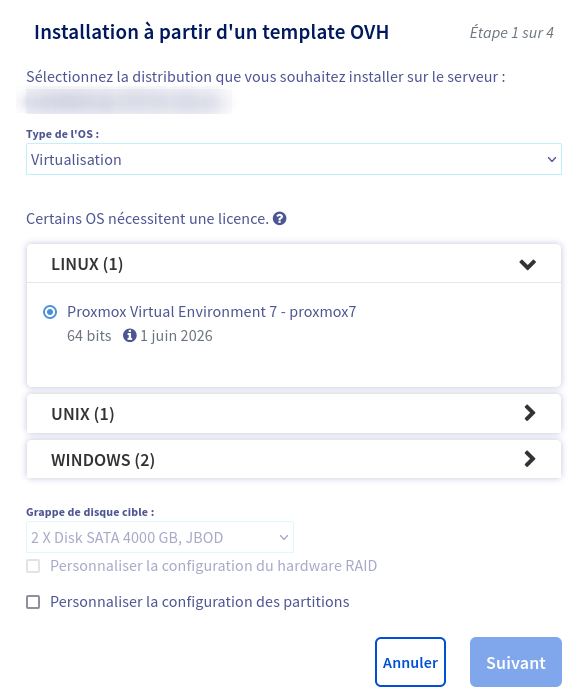Click the Suivant button
The width and height of the screenshot is (578, 697).
(516, 662)
